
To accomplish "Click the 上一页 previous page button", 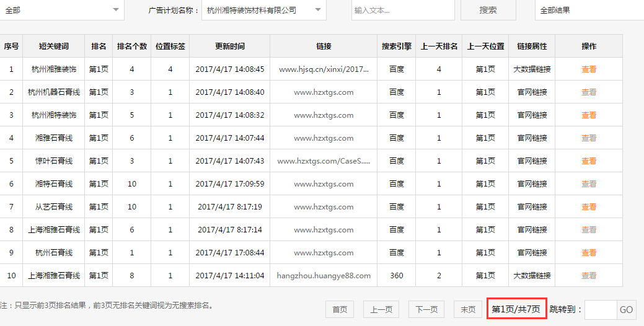I will pyautogui.click(x=381, y=309).
